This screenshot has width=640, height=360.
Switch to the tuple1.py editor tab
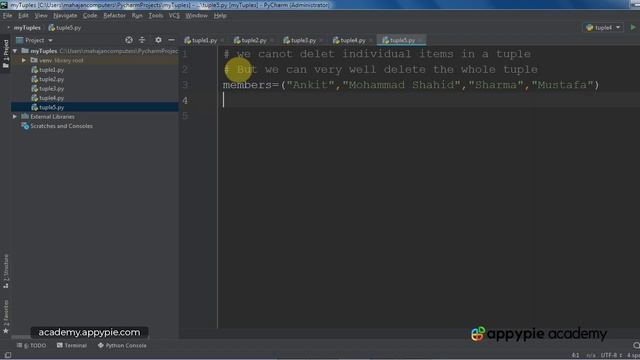(201, 40)
